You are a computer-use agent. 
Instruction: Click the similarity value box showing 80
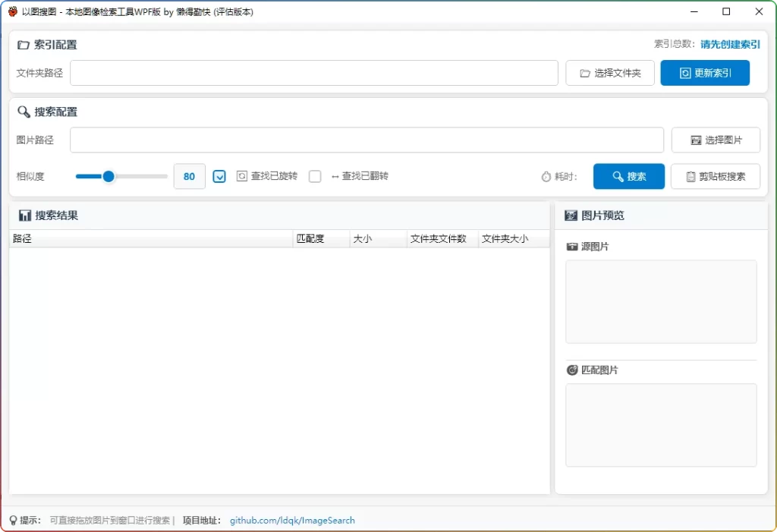(189, 176)
